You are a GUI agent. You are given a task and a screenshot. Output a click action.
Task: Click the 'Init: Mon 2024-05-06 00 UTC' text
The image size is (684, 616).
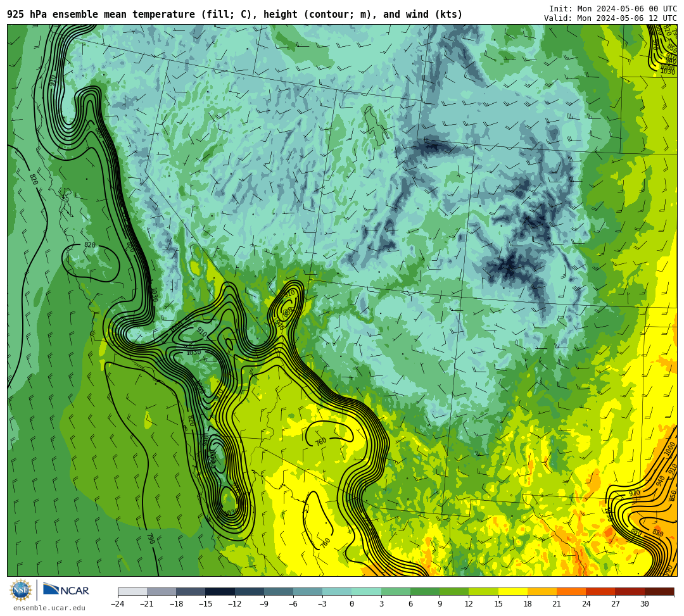pyautogui.click(x=613, y=9)
